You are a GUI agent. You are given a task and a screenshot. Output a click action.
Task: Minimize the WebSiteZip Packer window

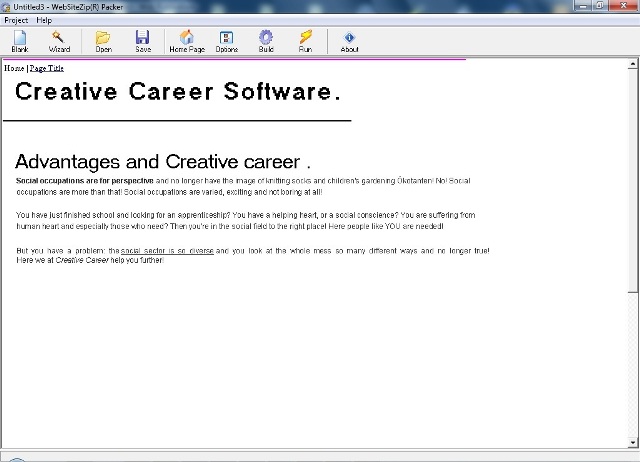pos(583,6)
